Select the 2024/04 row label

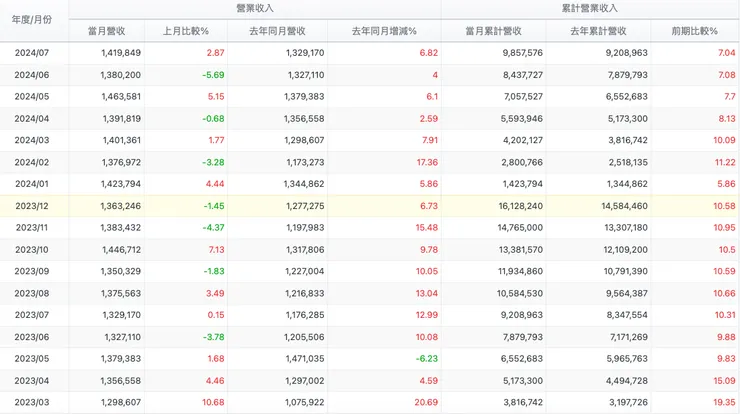pyautogui.click(x=32, y=119)
